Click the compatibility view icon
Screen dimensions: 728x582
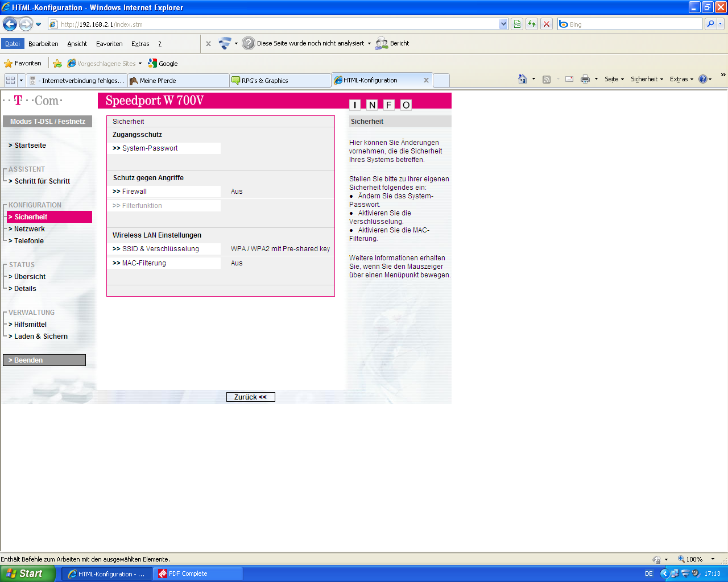pyautogui.click(x=517, y=24)
